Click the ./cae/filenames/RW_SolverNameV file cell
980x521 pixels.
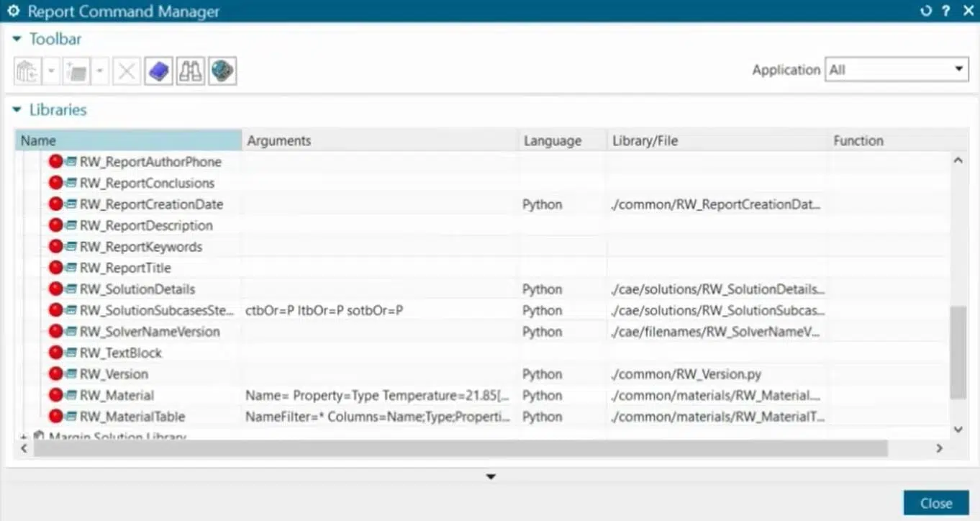pos(716,332)
